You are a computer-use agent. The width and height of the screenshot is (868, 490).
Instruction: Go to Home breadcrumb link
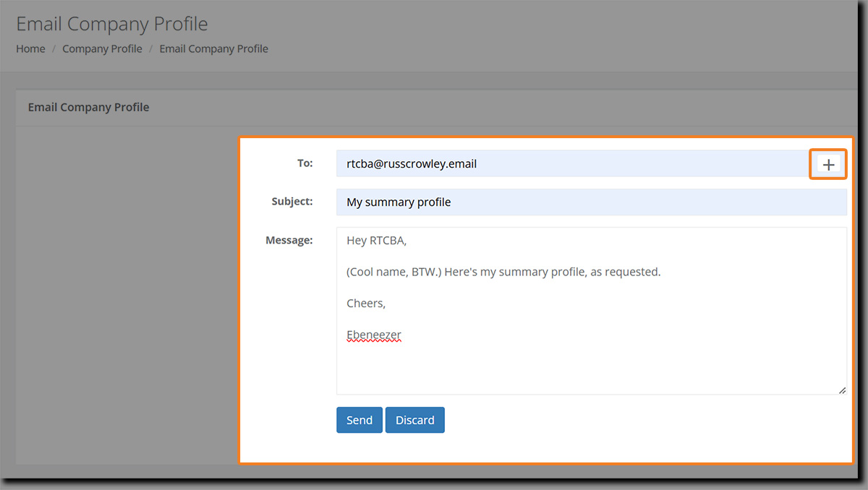tap(30, 48)
